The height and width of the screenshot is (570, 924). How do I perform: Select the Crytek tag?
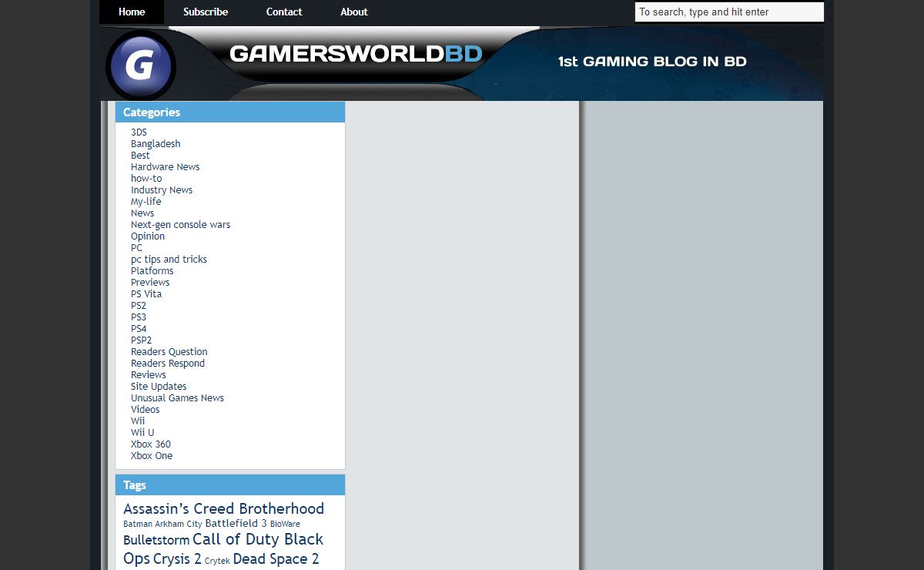[217, 562]
